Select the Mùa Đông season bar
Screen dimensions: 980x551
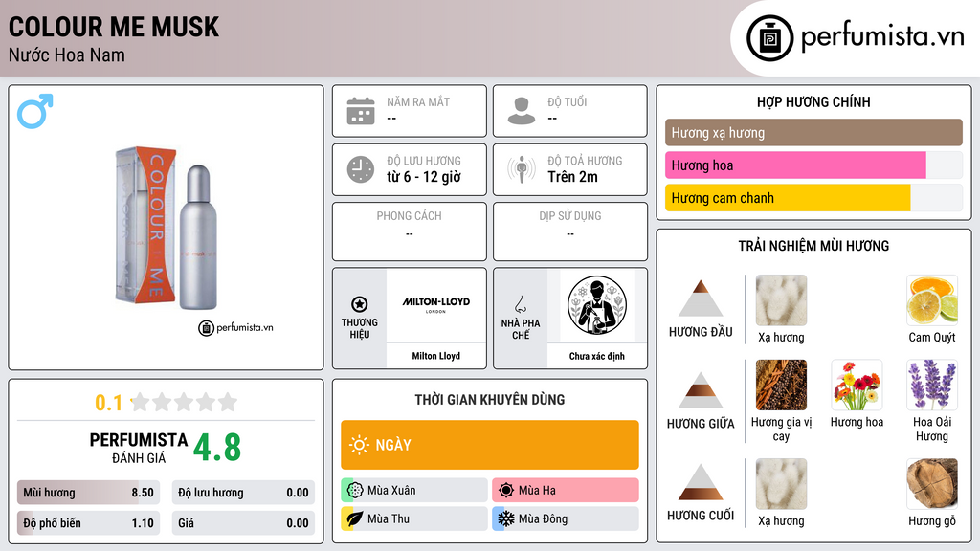(x=566, y=518)
